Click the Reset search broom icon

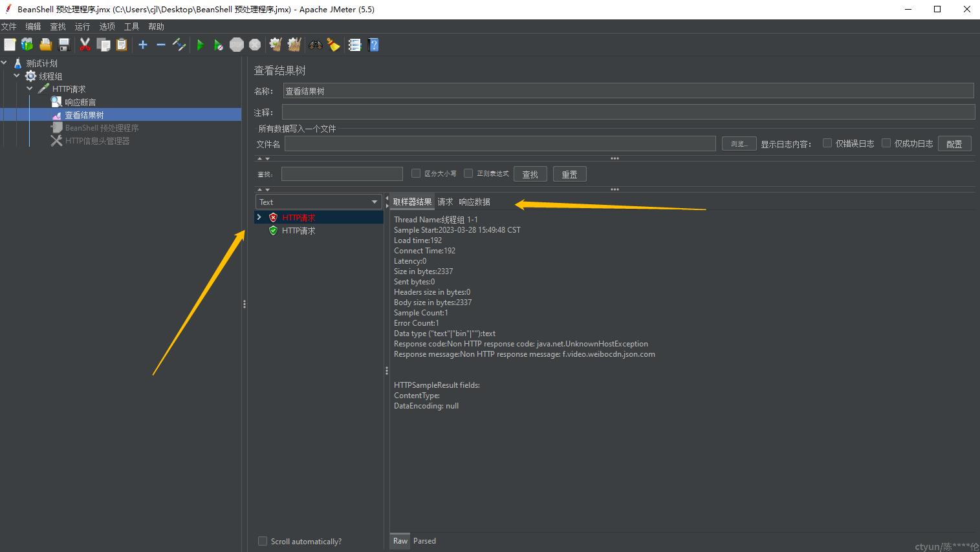coord(333,45)
